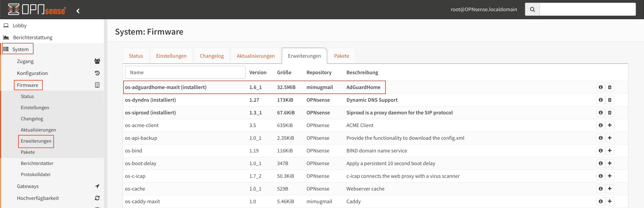The image size is (644, 208).
Task: Install os-acme-client using plus icon
Action: click(610, 125)
